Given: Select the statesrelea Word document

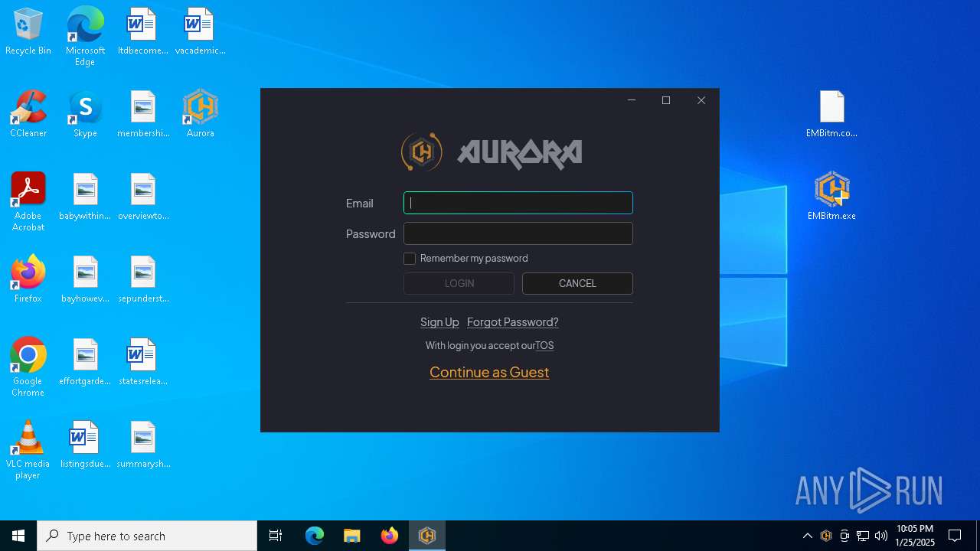Looking at the screenshot, I should (x=143, y=363).
